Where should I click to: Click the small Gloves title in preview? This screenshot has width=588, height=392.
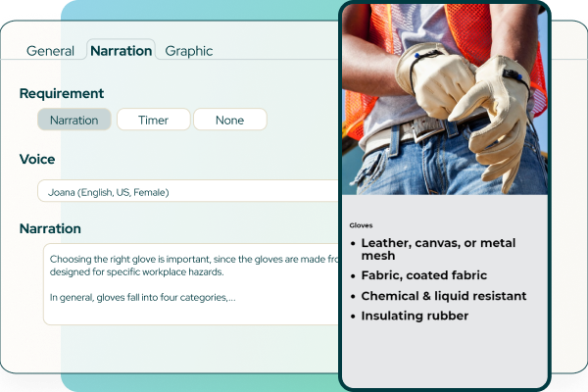361,225
